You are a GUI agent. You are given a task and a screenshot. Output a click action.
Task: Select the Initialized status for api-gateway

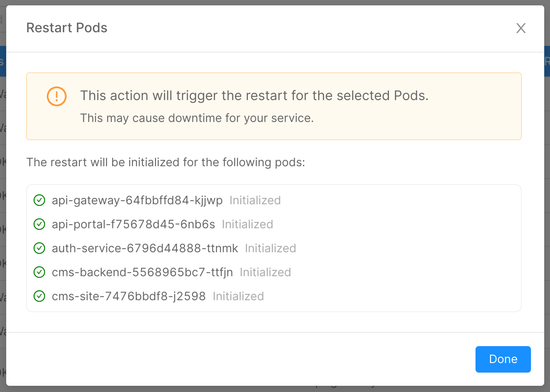pos(255,200)
